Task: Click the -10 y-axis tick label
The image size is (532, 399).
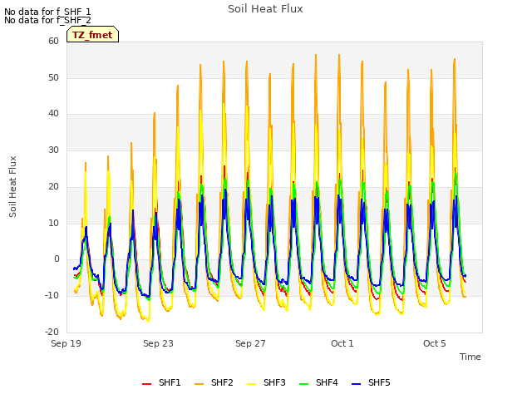Action: 52,296
